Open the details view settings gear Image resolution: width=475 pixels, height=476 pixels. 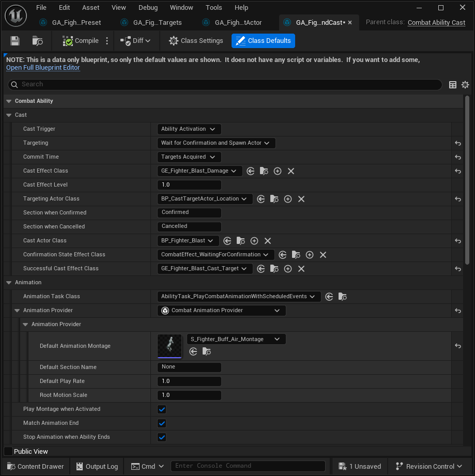coord(465,85)
